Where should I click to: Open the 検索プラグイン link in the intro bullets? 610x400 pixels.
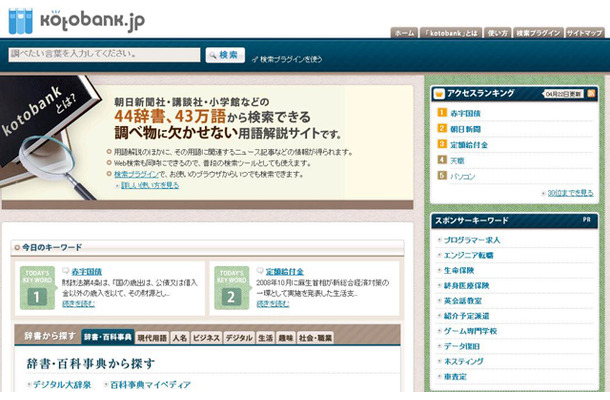136,174
